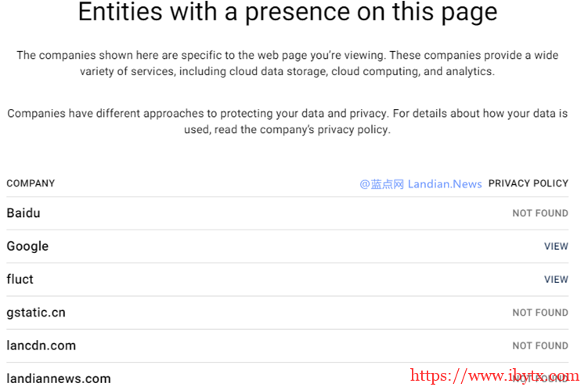
Task: Click the VIEW link for Google
Action: pos(556,246)
